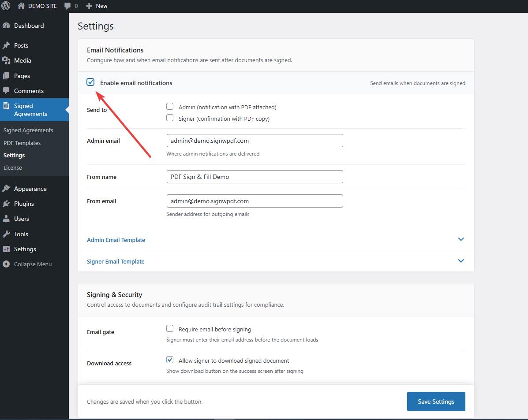Screen dimensions: 528x420
Task: Tick the Require email before signing checkbox
Action: coord(170,328)
